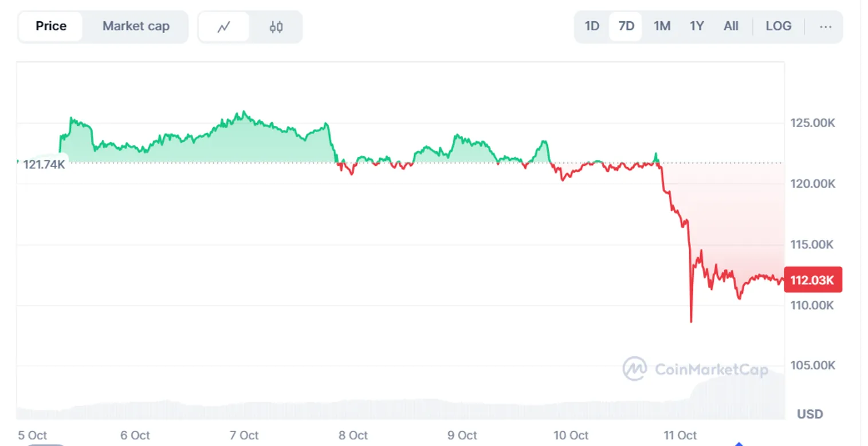Screen dimensions: 868x446
Task: Click the CoinMarketCap watermark logo
Action: 695,369
